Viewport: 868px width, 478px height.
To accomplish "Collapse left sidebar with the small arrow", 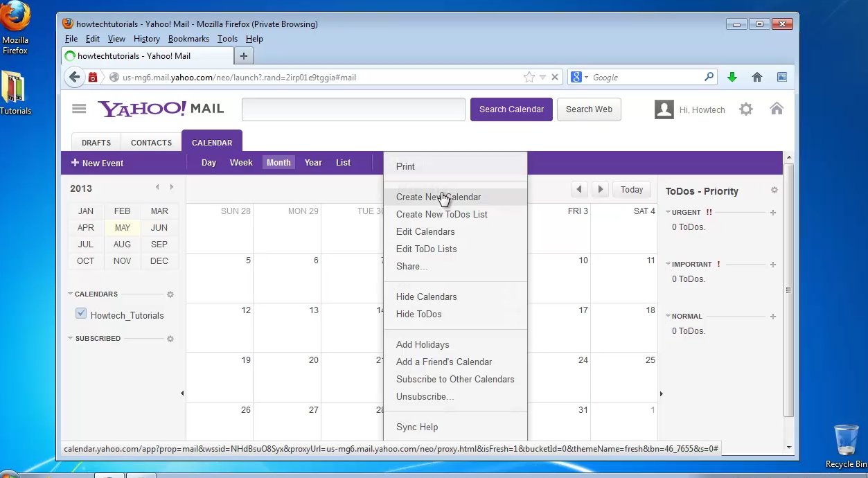I will coord(182,393).
